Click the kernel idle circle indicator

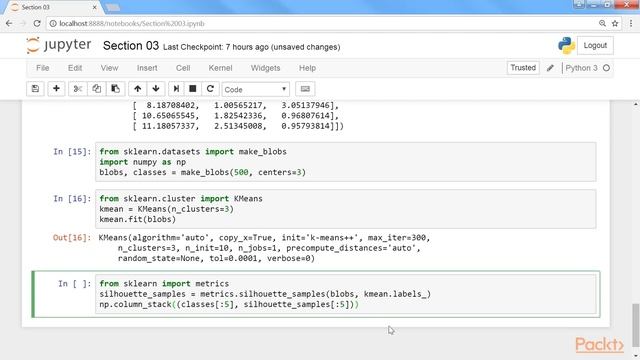[x=607, y=68]
